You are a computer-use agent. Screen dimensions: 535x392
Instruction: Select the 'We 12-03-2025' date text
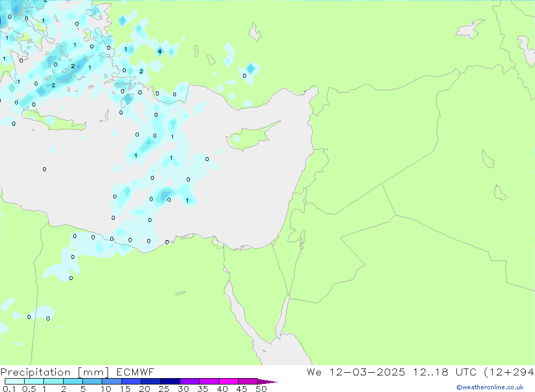(x=356, y=372)
